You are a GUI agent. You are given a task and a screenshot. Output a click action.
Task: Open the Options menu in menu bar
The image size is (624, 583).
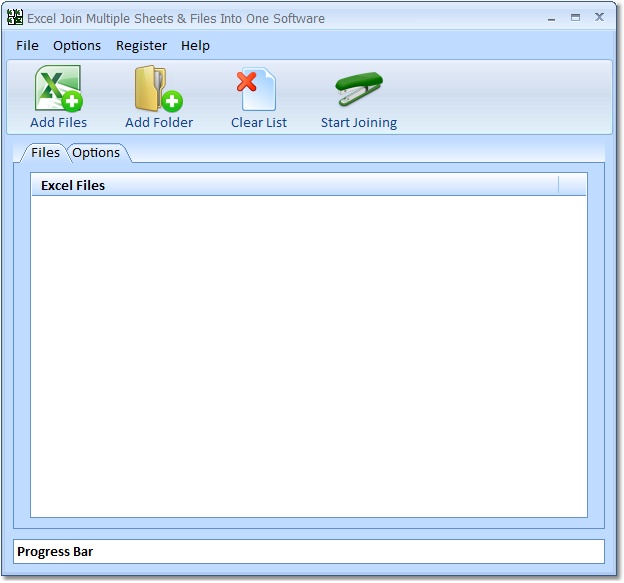coord(77,45)
